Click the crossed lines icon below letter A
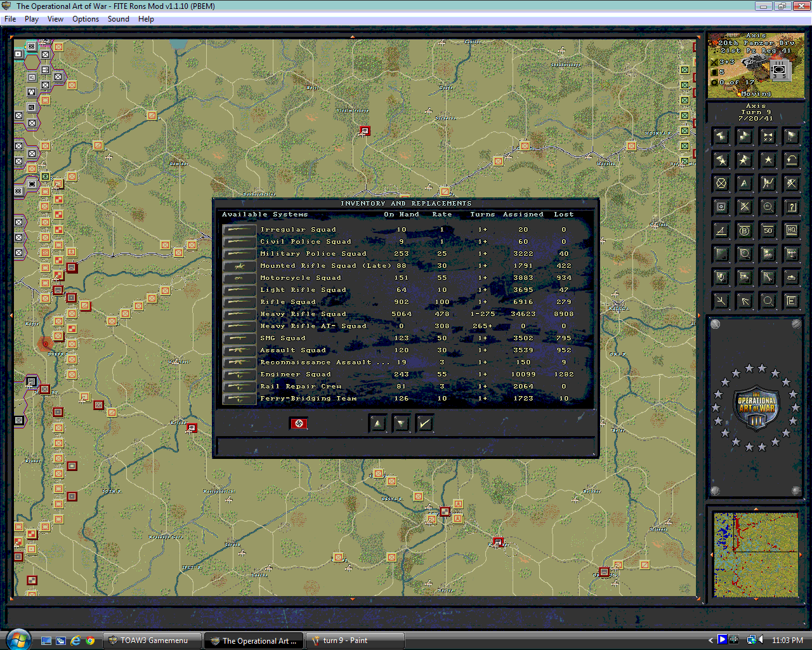Image resolution: width=812 pixels, height=650 pixels. (x=745, y=207)
